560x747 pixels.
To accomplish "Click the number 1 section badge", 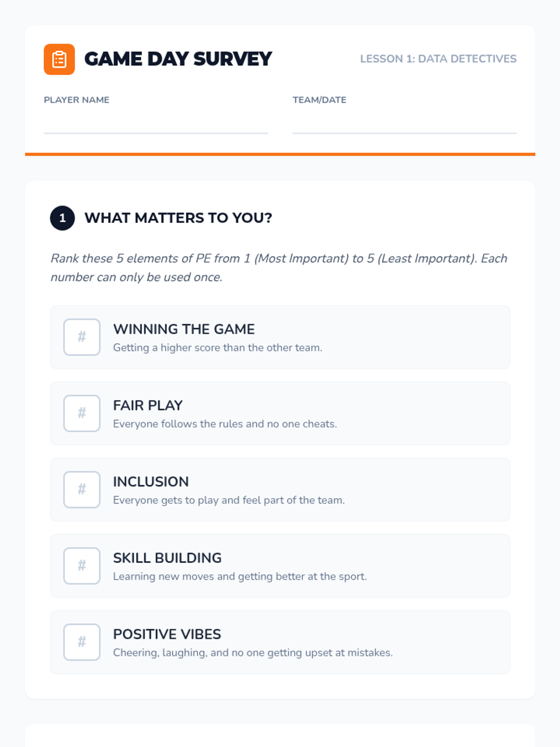I will (63, 218).
